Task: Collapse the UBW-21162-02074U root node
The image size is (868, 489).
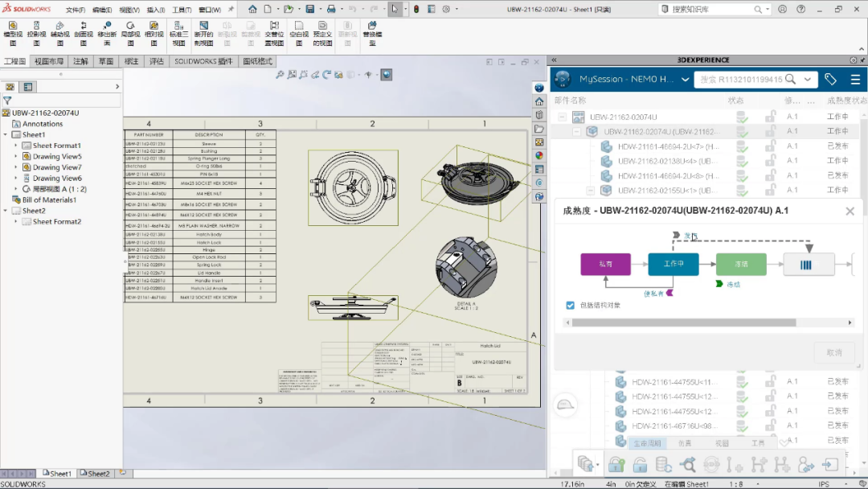Action: click(x=563, y=117)
